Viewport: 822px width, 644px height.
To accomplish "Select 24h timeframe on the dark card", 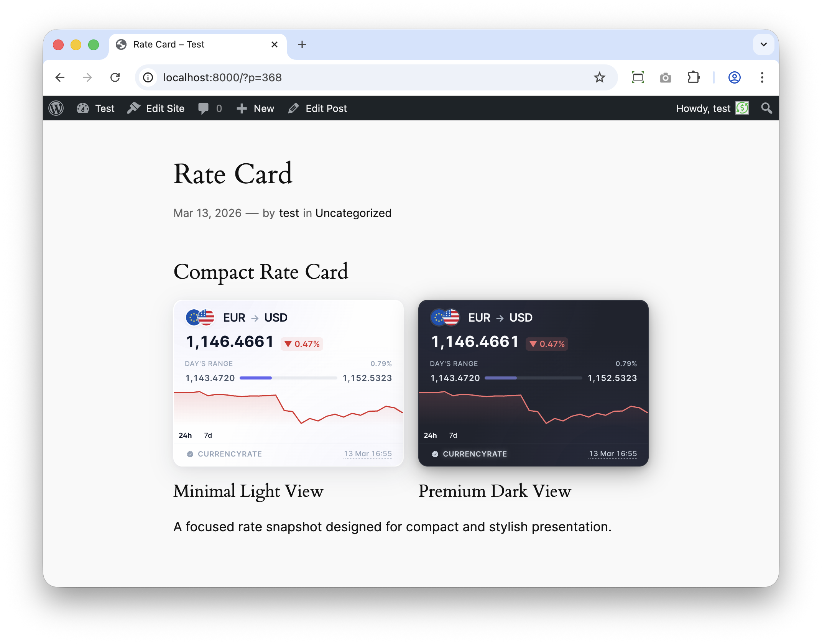I will point(431,435).
